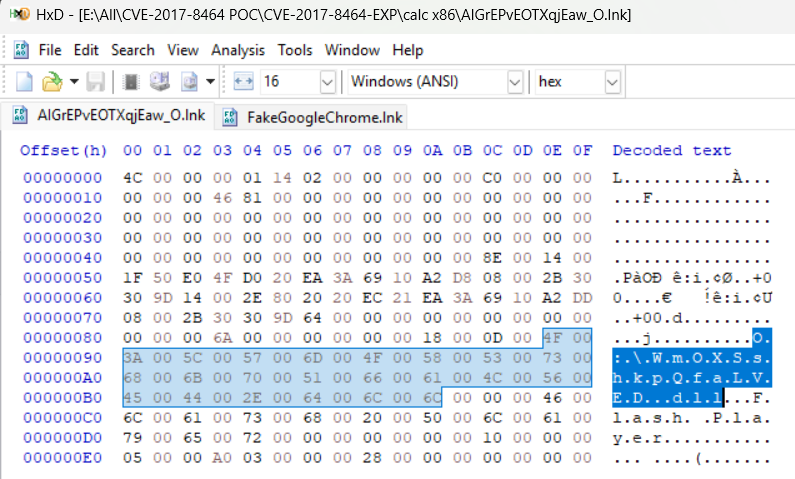This screenshot has height=479, width=795.
Task: Click the bytes per row field showing 16
Action: coord(291,82)
